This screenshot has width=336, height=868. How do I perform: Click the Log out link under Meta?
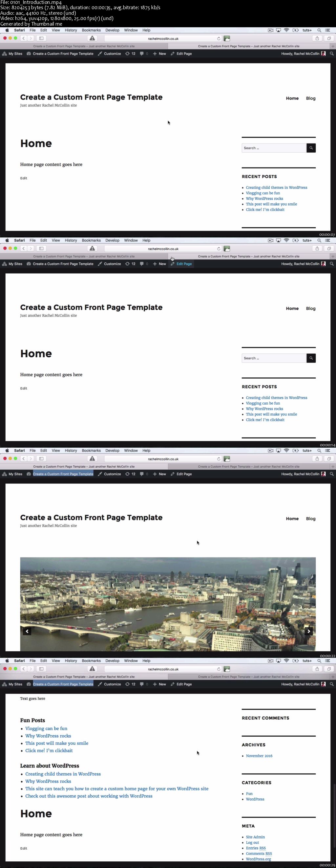tap(252, 842)
